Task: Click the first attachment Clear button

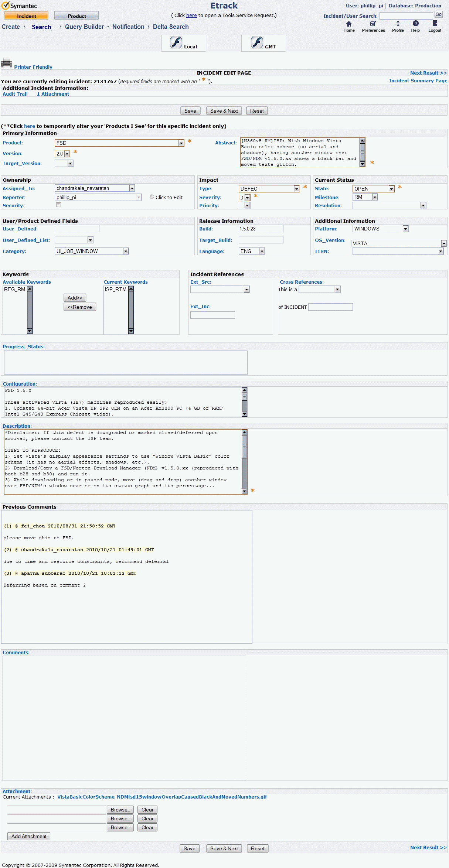Action: click(x=147, y=810)
